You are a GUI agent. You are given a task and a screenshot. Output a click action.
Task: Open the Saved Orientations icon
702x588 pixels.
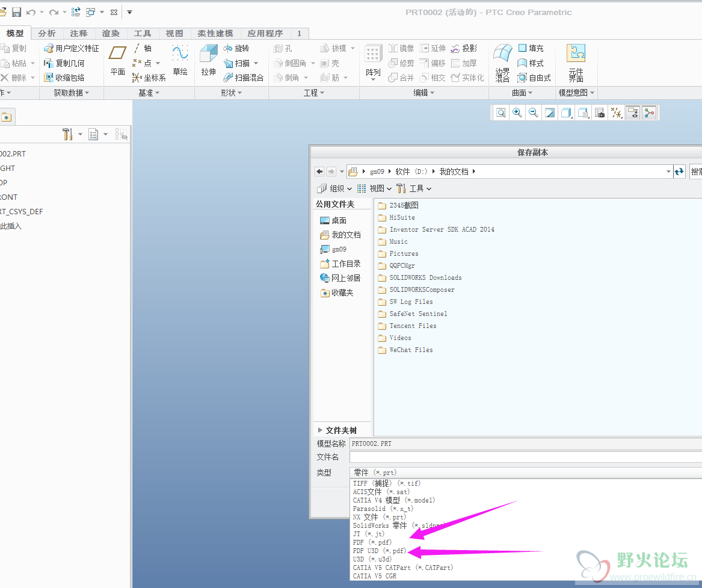[583, 113]
